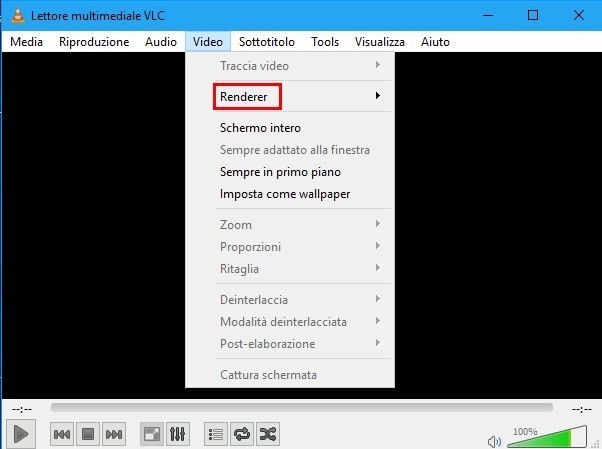602x449 pixels.
Task: Toggle fullscreen video icon
Action: pyautogui.click(x=152, y=434)
